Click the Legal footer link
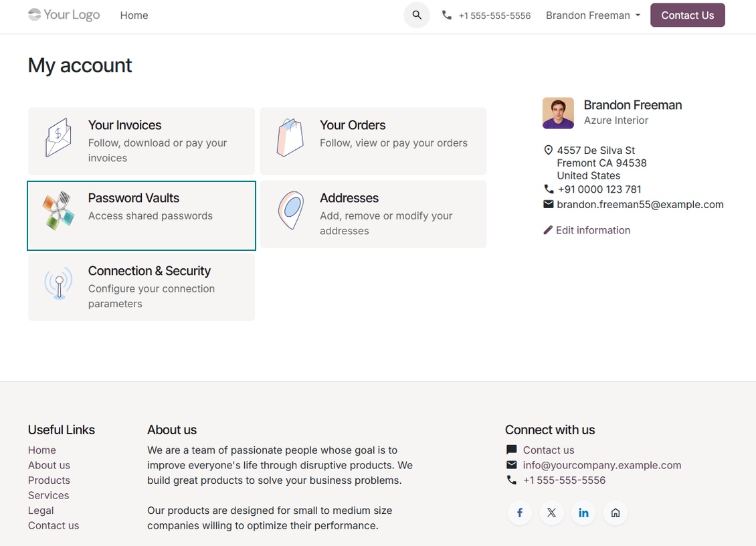 (x=41, y=511)
